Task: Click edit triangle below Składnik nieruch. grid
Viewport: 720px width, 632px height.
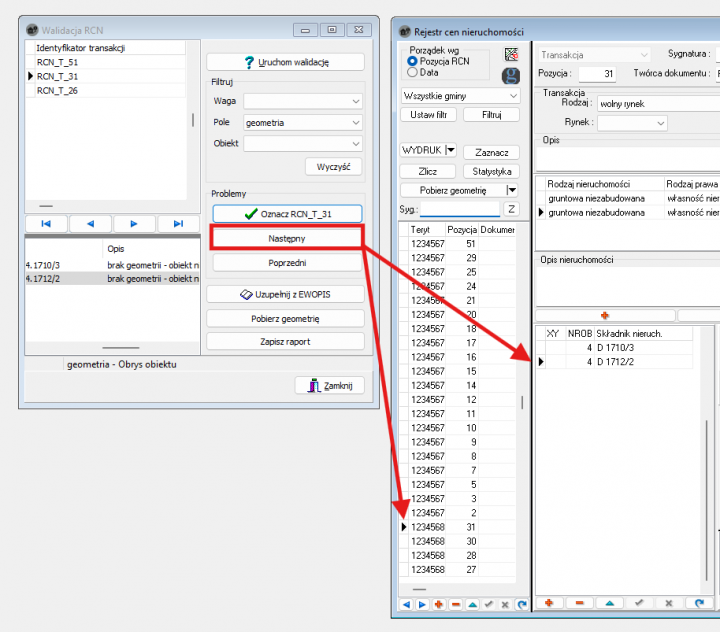Action: 610,603
